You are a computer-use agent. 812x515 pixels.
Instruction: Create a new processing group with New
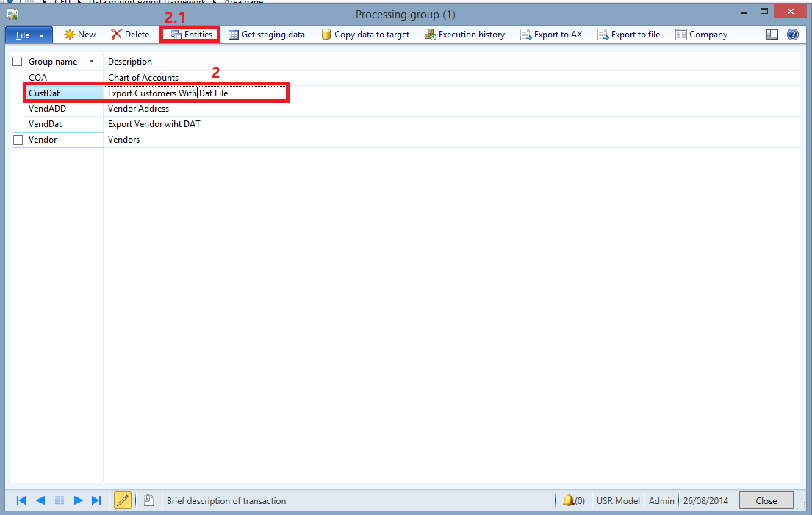(79, 34)
